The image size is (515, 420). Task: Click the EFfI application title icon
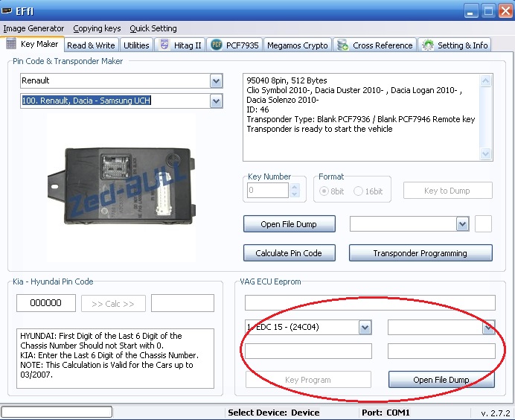tap(7, 10)
